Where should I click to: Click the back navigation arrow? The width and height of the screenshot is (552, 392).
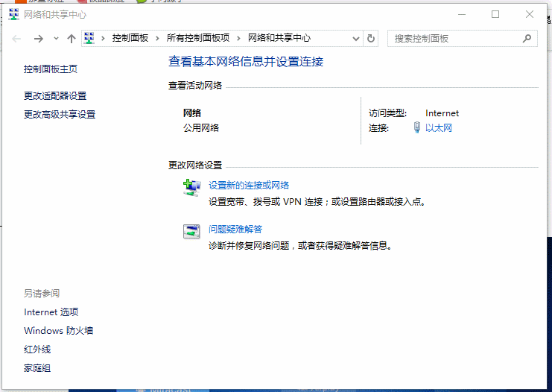[x=17, y=38]
